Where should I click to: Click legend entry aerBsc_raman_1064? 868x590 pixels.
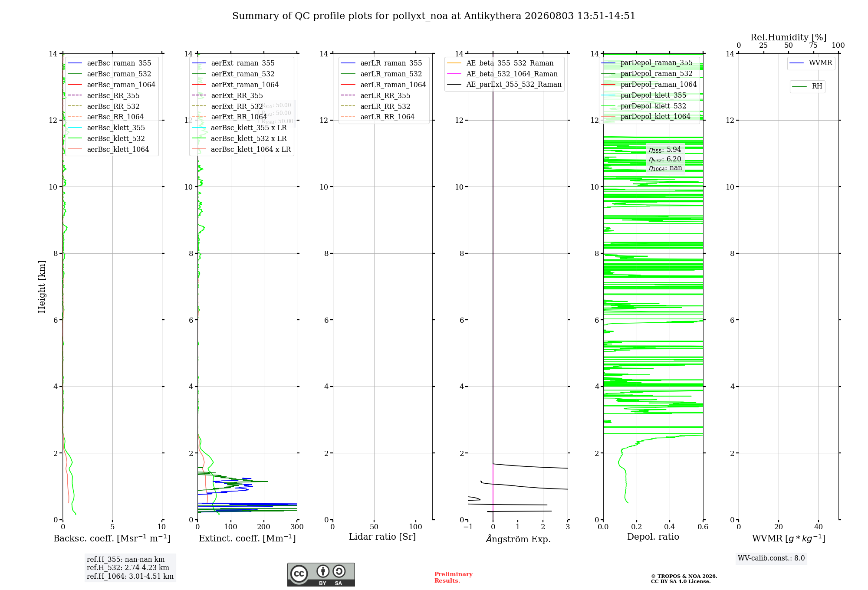[112, 85]
